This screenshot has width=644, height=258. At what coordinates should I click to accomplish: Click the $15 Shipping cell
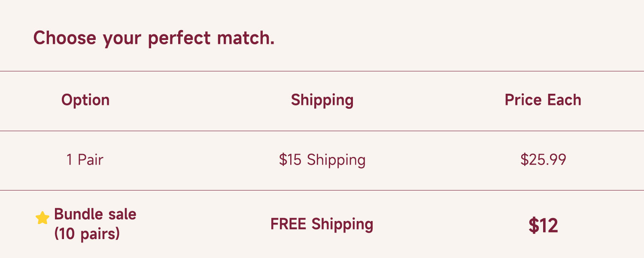click(322, 160)
